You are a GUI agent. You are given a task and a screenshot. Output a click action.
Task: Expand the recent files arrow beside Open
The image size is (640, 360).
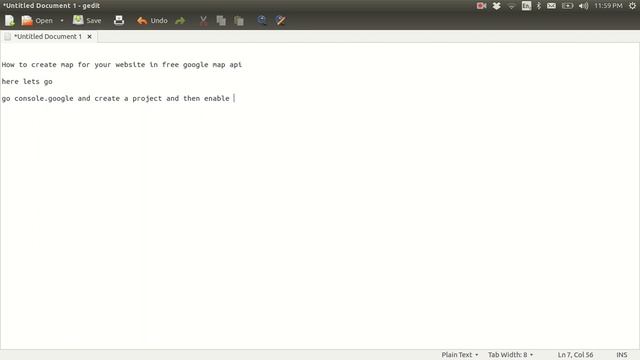coord(62,20)
